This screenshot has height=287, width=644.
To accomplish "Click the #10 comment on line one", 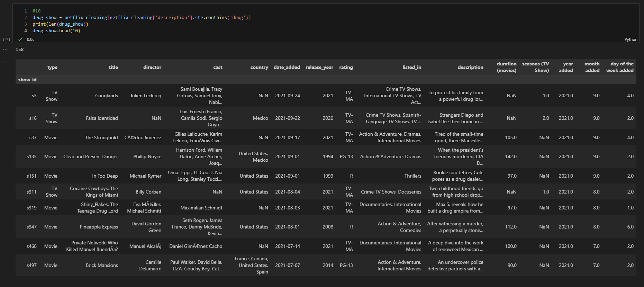I will [x=36, y=11].
